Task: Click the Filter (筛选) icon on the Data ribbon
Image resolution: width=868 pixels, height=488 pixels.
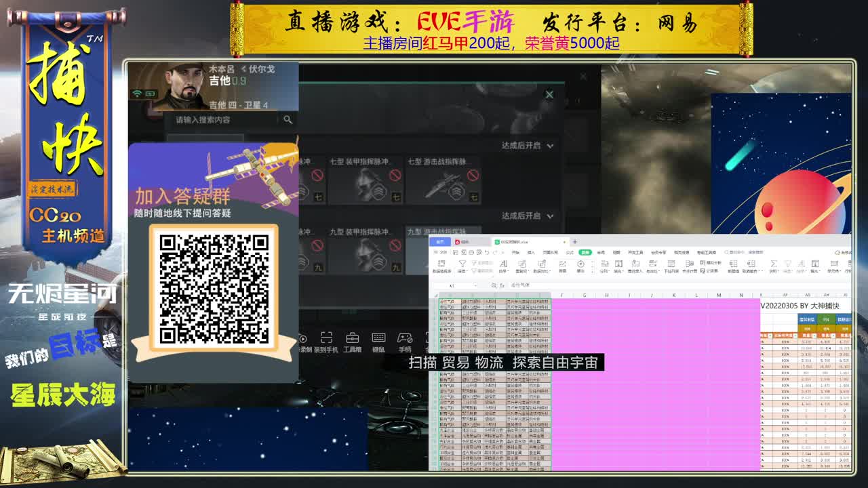Action: point(461,264)
